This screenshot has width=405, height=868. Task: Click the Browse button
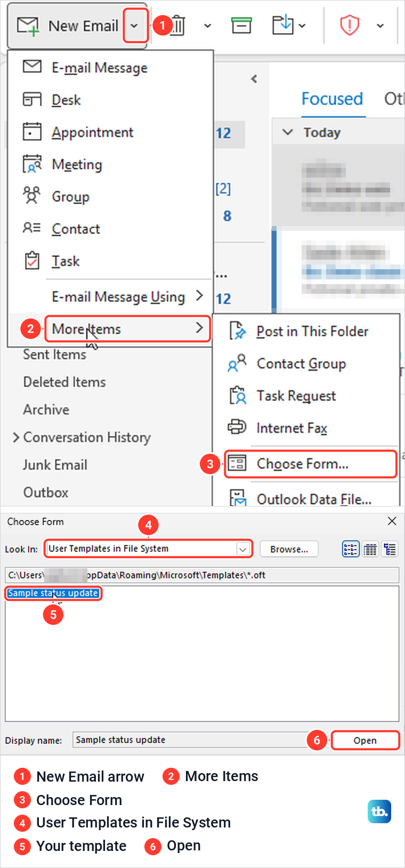click(289, 549)
